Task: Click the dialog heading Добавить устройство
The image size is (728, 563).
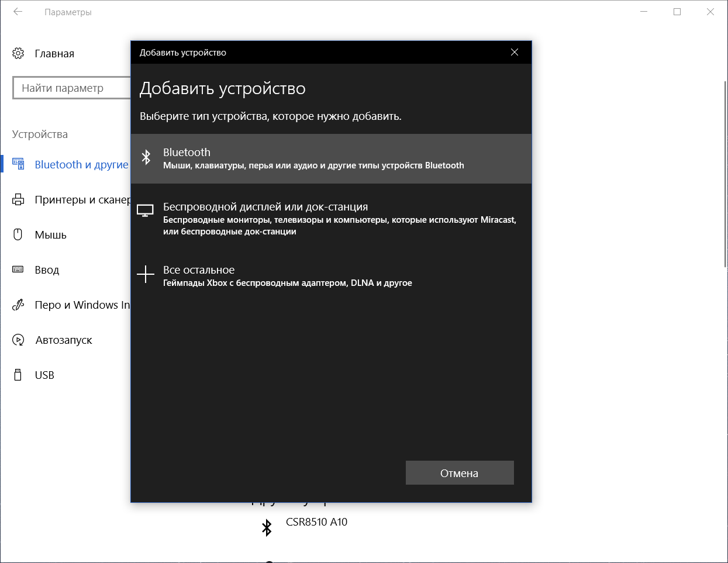Action: point(222,88)
